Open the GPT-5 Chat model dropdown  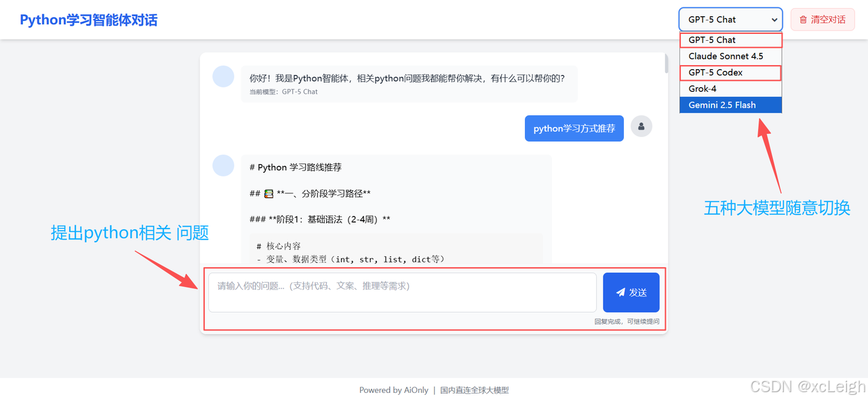coord(731,20)
